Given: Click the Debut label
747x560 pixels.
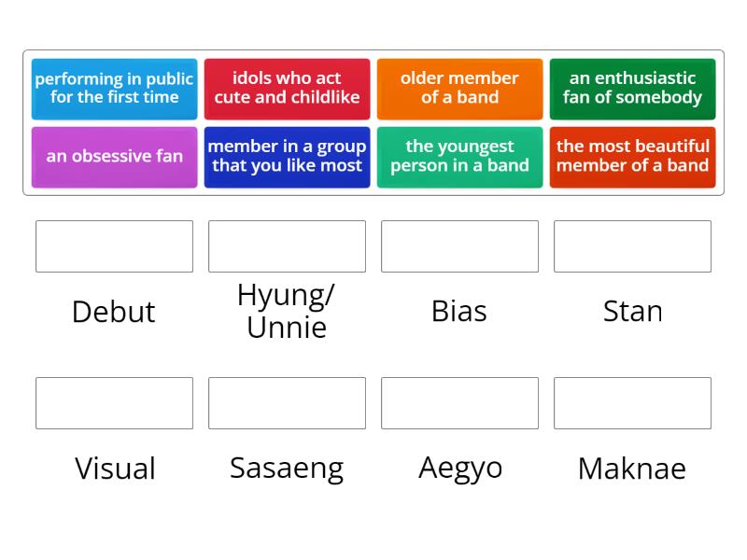Looking at the screenshot, I should pos(114,312).
